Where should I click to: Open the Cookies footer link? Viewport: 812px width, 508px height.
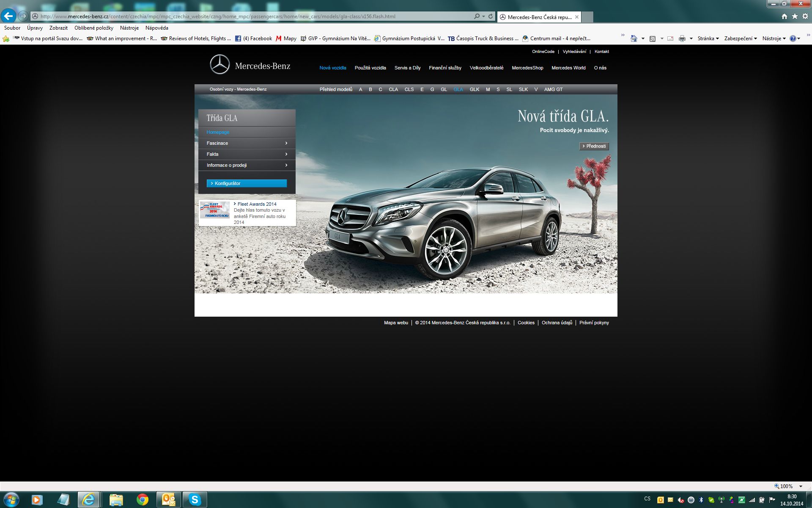point(526,323)
